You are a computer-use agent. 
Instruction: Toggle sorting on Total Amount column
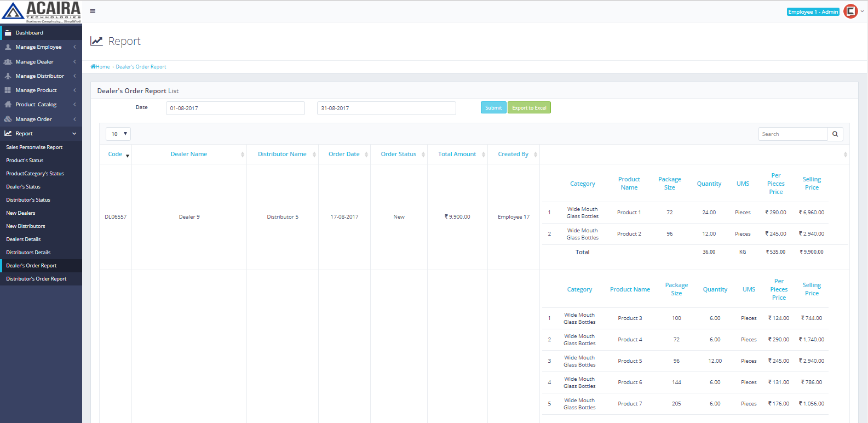[x=457, y=155]
